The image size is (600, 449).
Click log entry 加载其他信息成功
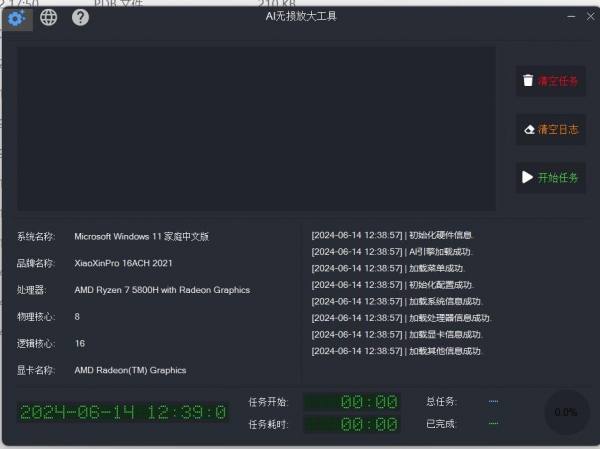pyautogui.click(x=397, y=351)
